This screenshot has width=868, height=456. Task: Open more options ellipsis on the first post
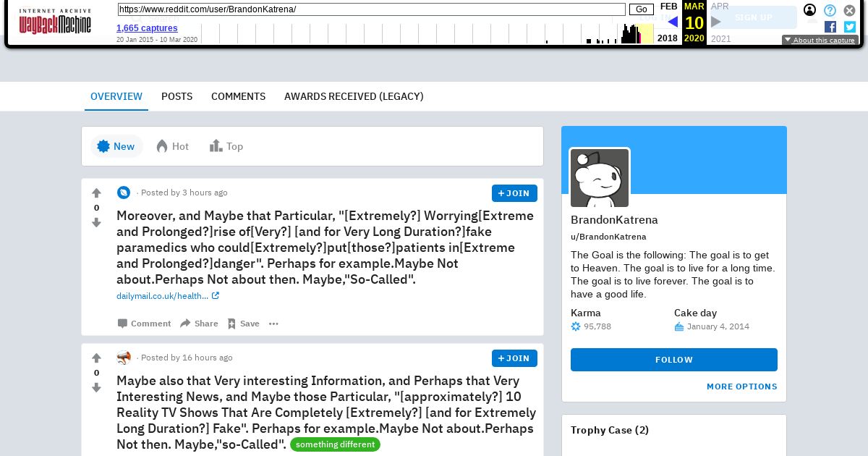[273, 324]
